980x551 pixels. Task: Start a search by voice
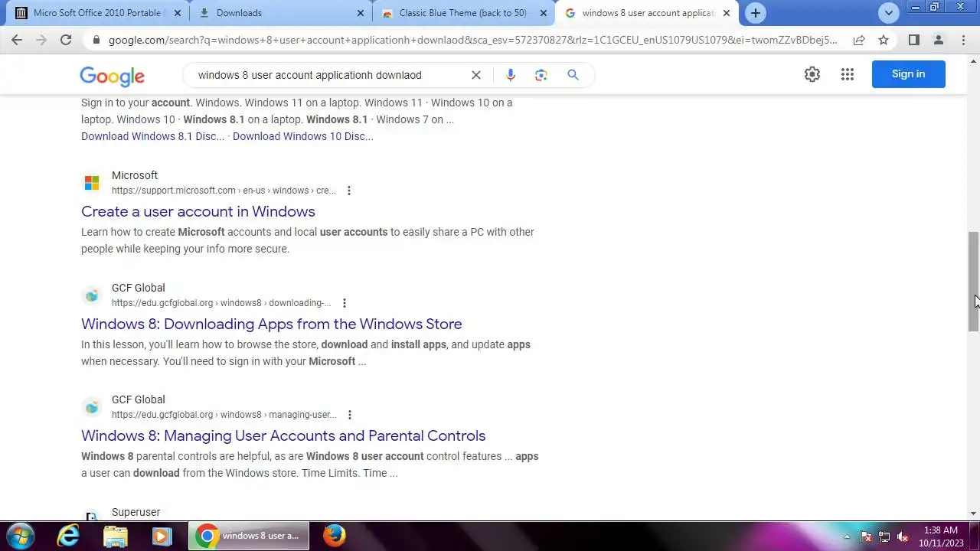click(x=511, y=75)
